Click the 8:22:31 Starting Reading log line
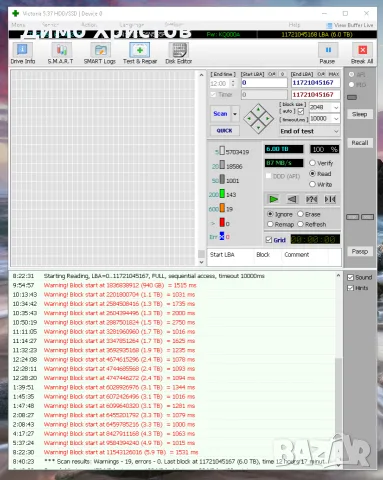383x480 pixels. pos(139,276)
